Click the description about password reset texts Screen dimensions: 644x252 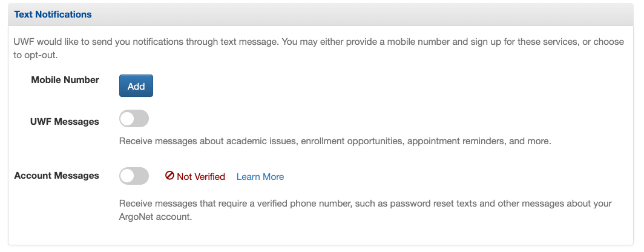[366, 210]
